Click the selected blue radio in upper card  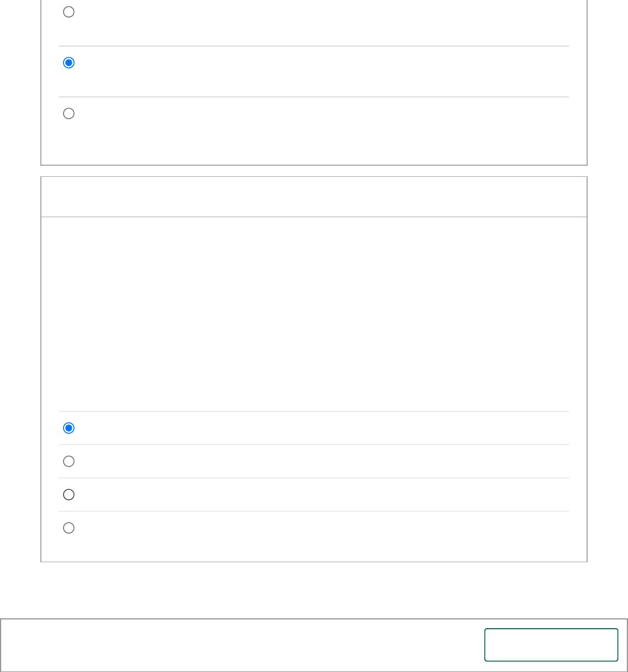click(69, 62)
